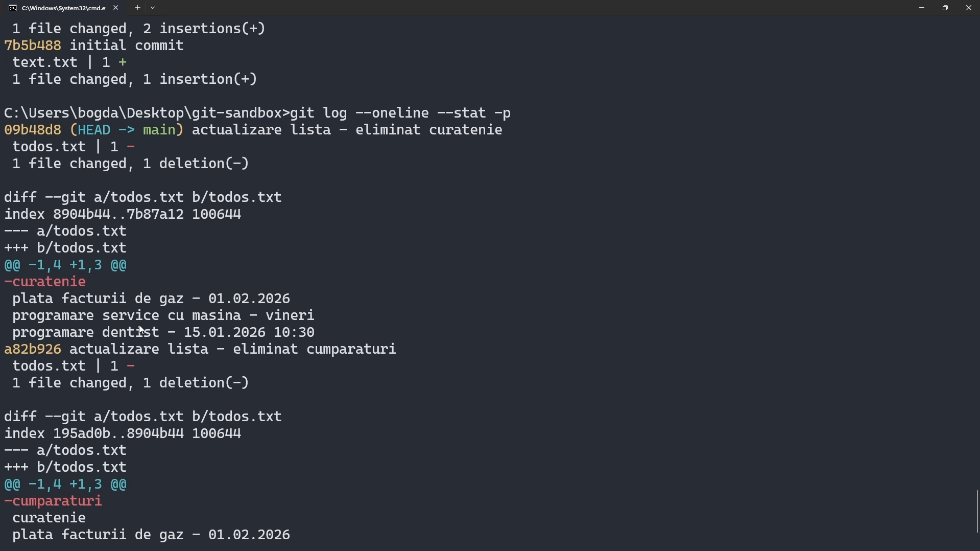The width and height of the screenshot is (980, 551).
Task: Click hunk header above the -curatenie line
Action: [65, 265]
